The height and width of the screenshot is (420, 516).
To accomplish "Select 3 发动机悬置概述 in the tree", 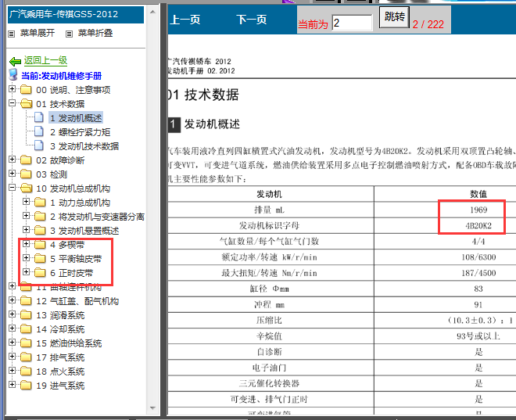I will pyautogui.click(x=84, y=231).
